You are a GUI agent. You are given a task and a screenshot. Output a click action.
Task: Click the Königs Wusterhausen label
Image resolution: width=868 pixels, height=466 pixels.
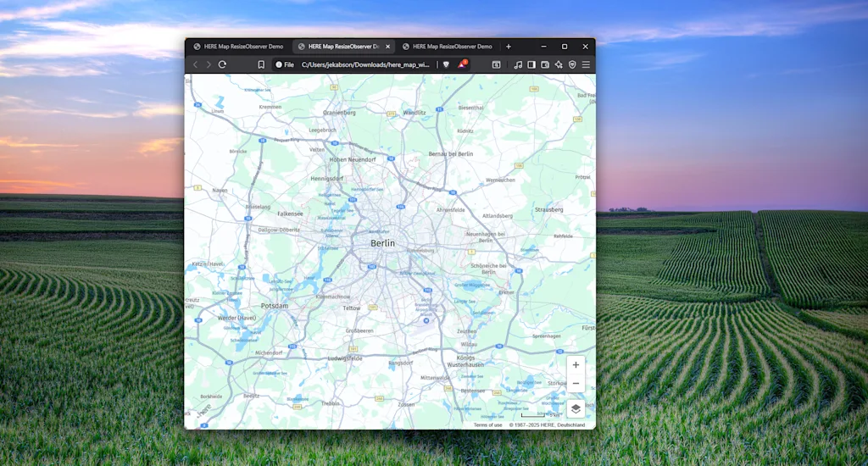(465, 362)
